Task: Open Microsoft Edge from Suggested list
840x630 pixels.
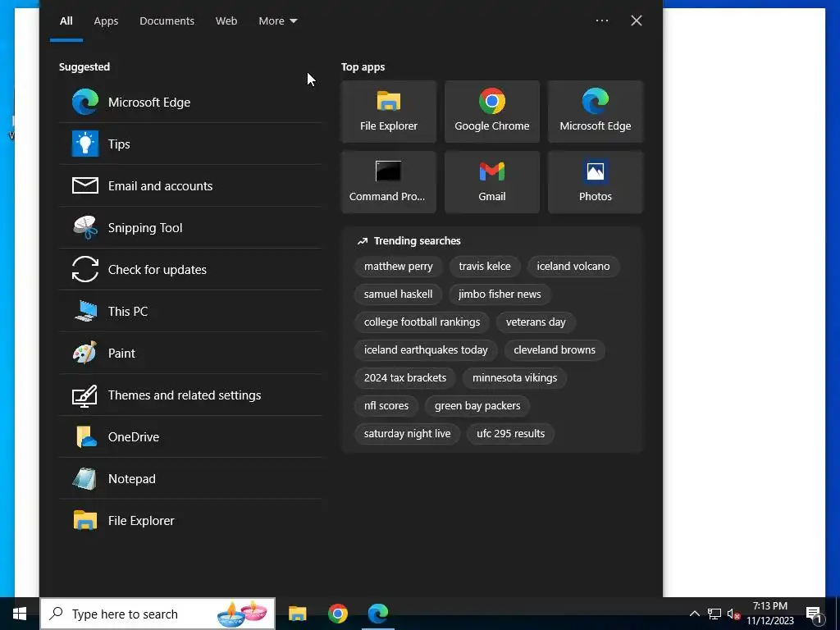Action: point(190,102)
